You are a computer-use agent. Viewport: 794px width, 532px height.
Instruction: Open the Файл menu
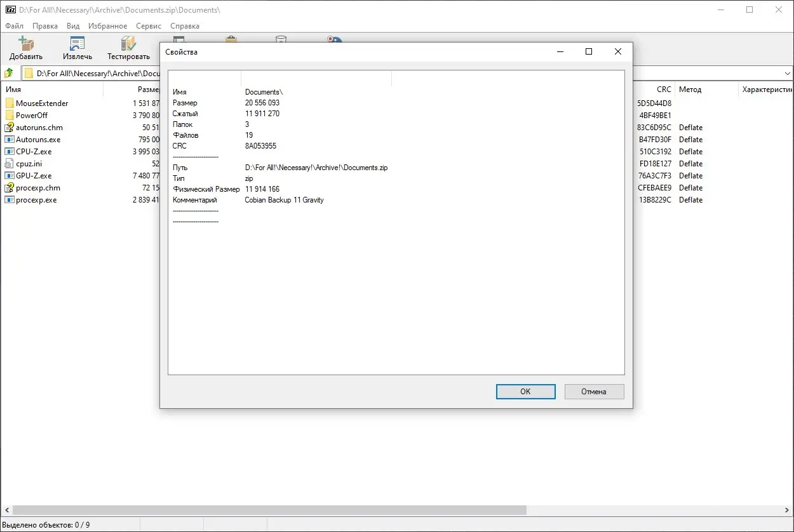(x=14, y=26)
